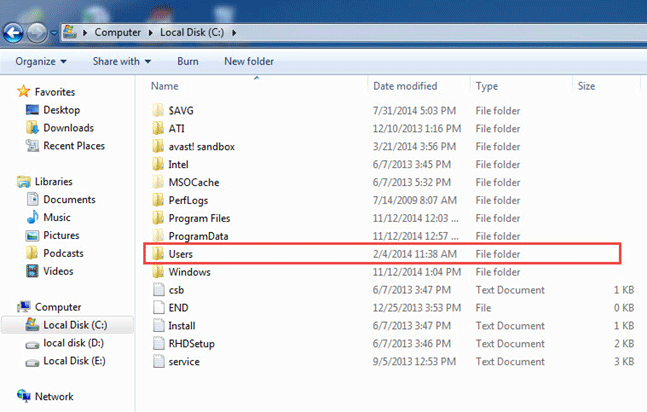The image size is (647, 412).
Task: Select the ATI folder icon
Action: point(158,128)
